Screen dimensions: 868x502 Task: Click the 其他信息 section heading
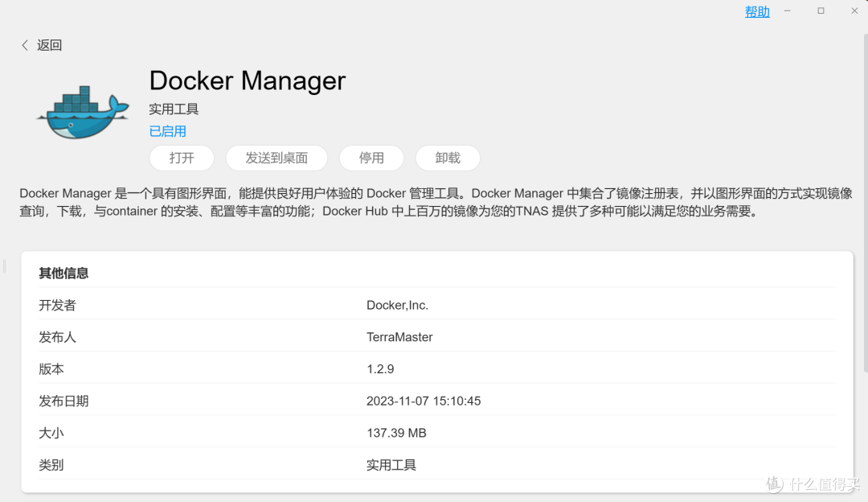coord(63,274)
